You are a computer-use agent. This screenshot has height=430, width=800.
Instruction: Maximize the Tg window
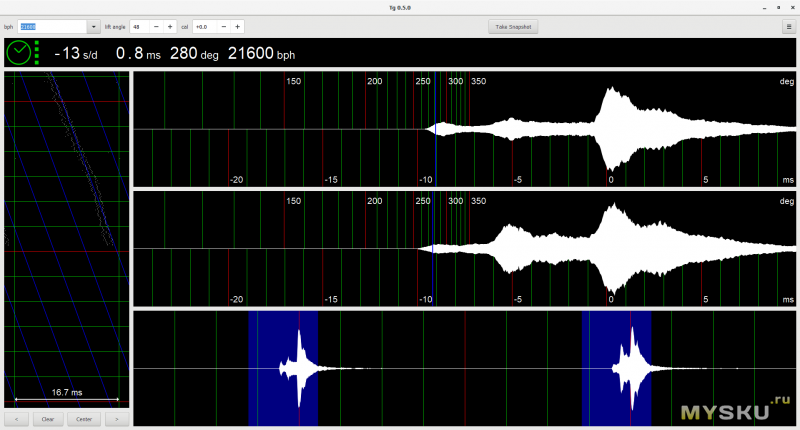[779, 8]
